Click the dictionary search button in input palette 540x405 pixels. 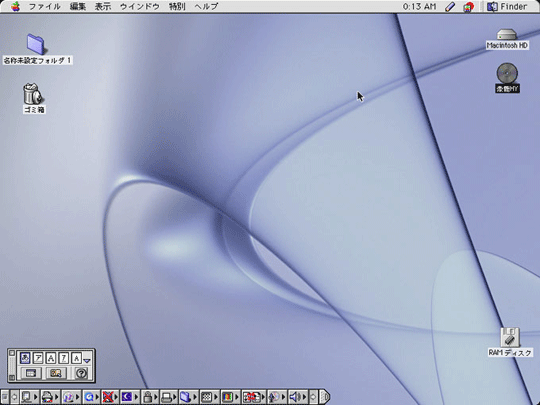56,373
